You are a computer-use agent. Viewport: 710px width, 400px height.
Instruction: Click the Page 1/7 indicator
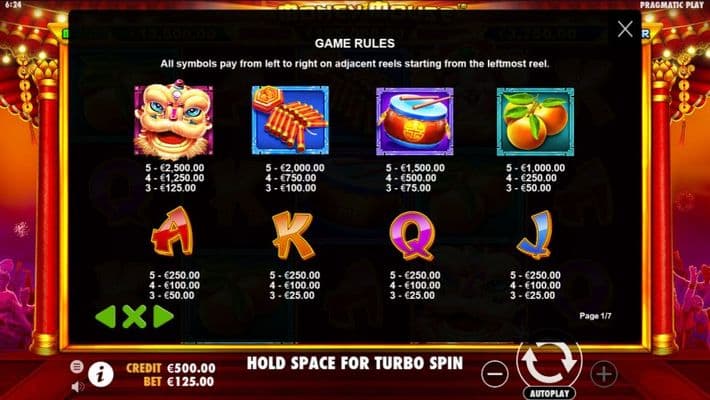[595, 316]
